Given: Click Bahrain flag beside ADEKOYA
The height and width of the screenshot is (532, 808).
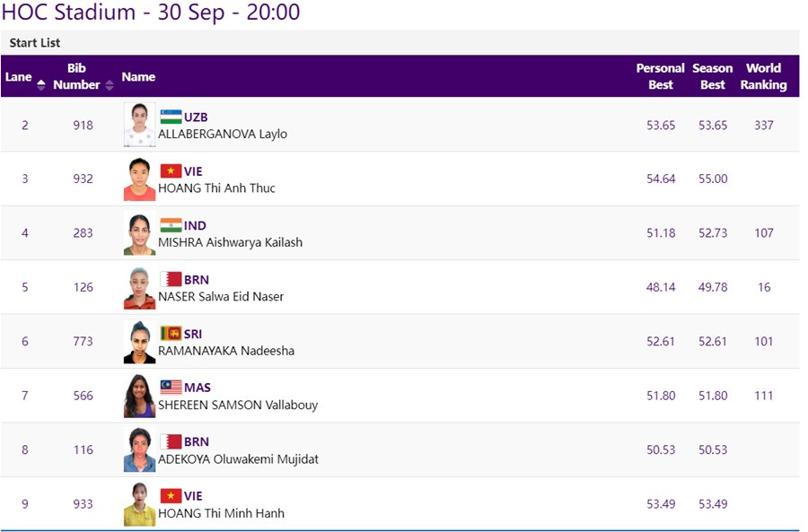Looking at the screenshot, I should (171, 441).
